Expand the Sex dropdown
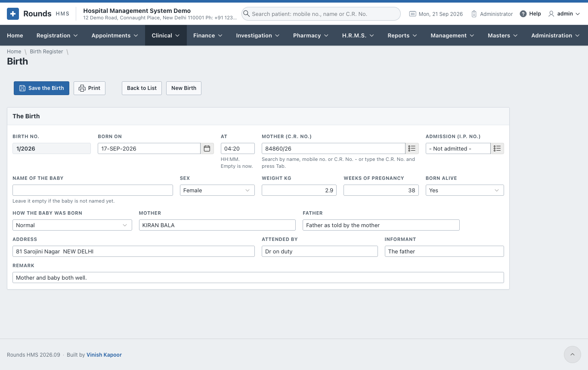This screenshot has width=588, height=370. [217, 190]
